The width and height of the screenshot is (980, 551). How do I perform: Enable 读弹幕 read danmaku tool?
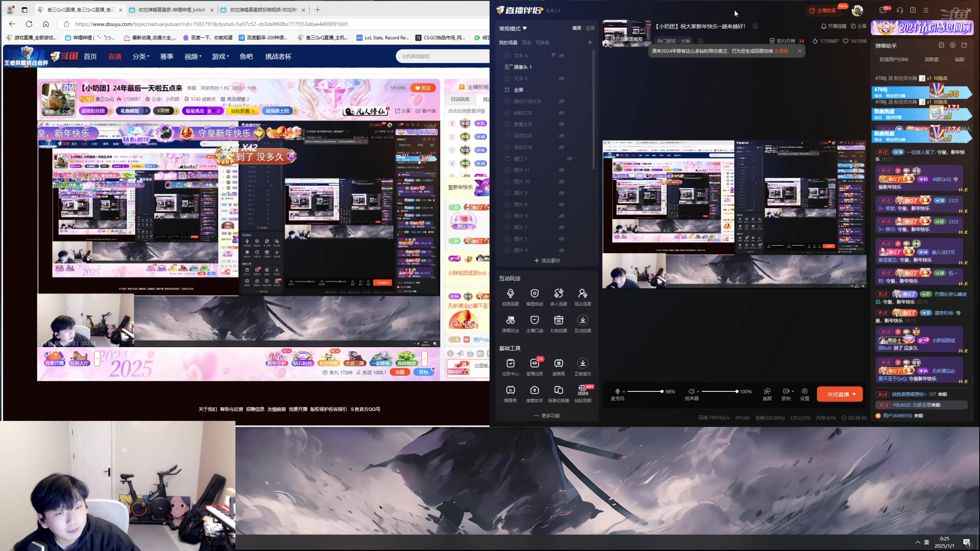559,367
